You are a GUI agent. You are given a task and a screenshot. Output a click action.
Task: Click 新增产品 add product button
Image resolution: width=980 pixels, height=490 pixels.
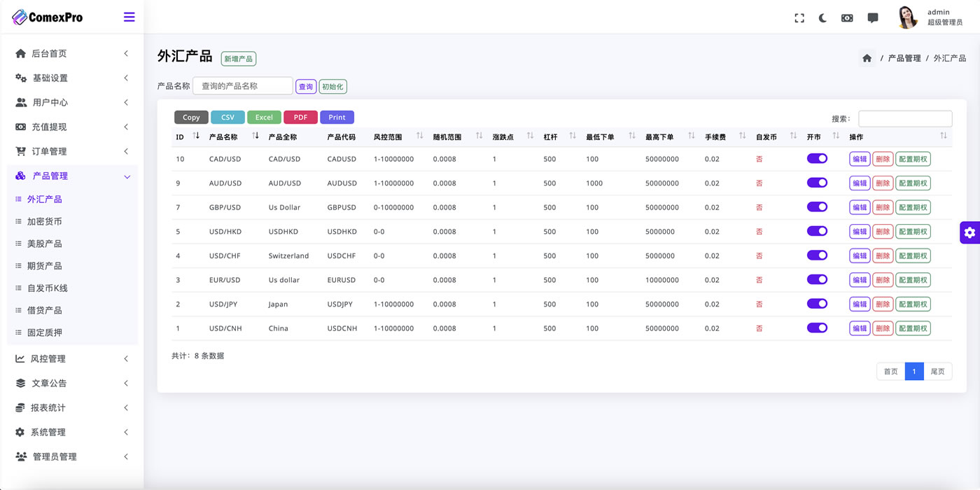[239, 59]
